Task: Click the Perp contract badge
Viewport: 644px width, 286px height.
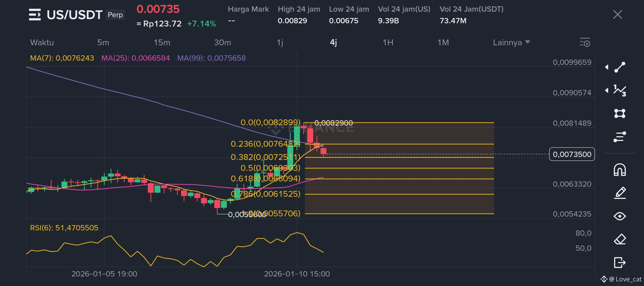Action: point(115,15)
